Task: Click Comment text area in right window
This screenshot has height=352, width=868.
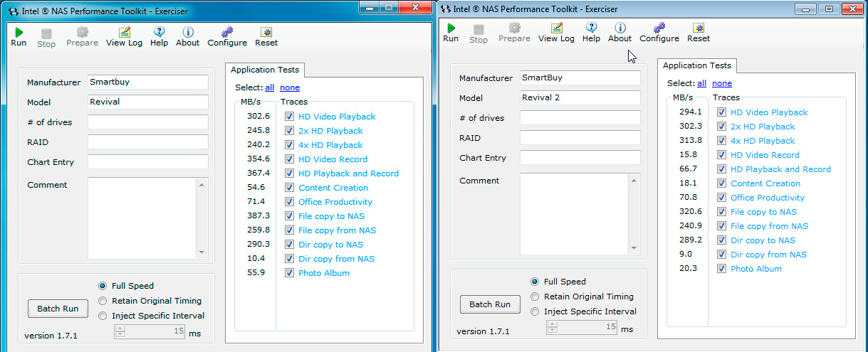Action: 575,213
